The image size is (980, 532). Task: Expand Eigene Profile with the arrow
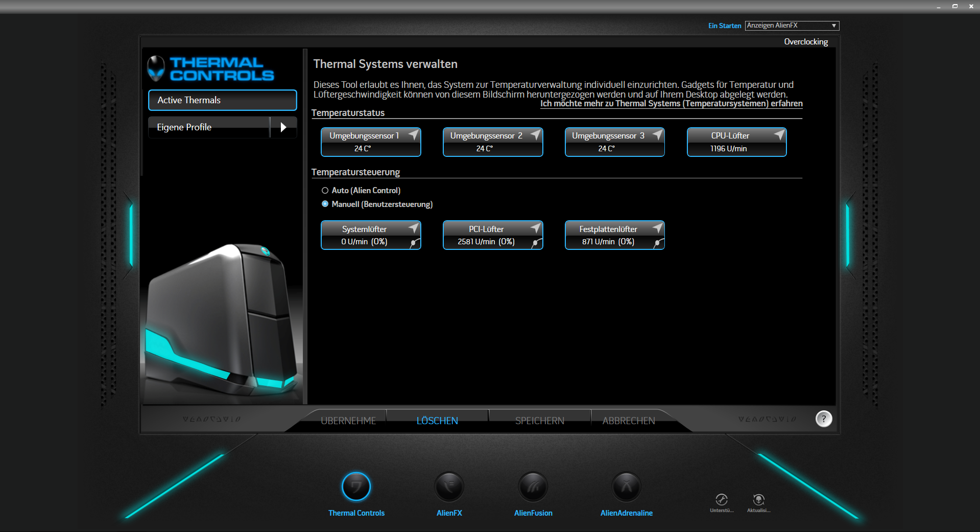click(283, 127)
